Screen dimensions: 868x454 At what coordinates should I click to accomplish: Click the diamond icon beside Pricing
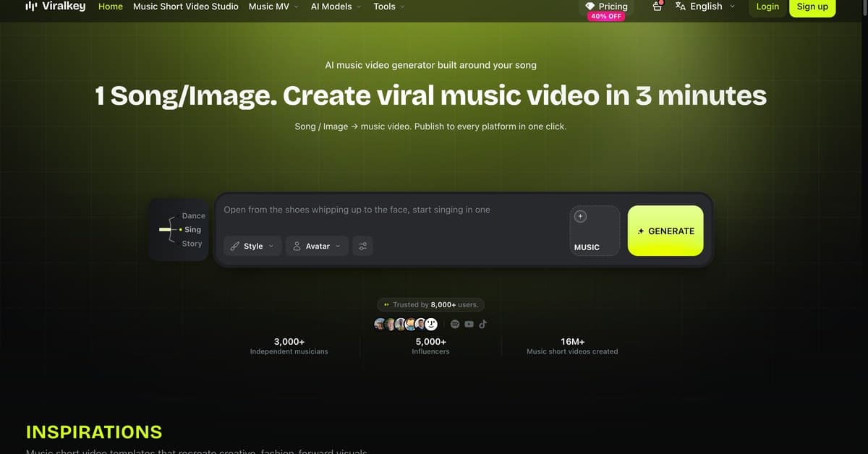pyautogui.click(x=591, y=6)
